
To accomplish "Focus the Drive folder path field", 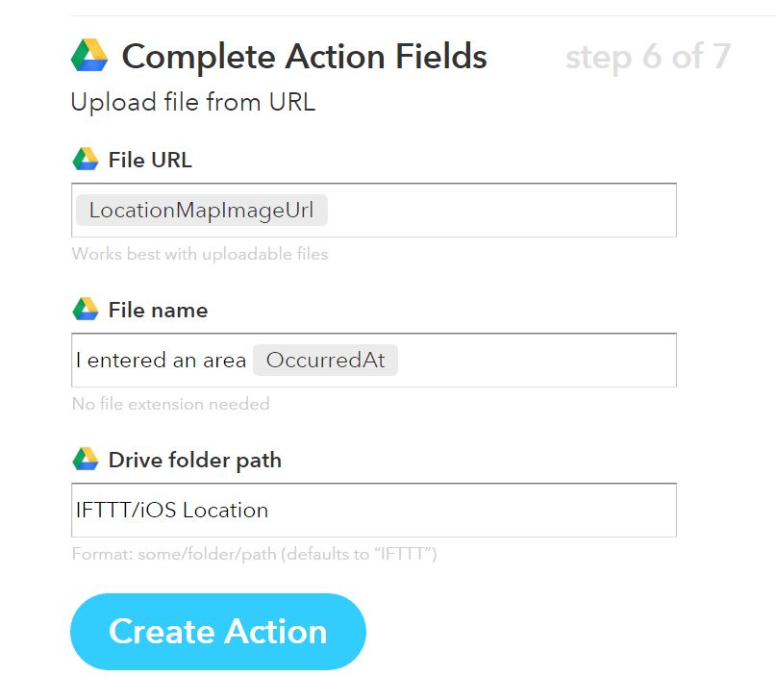I will (x=471, y=511).
